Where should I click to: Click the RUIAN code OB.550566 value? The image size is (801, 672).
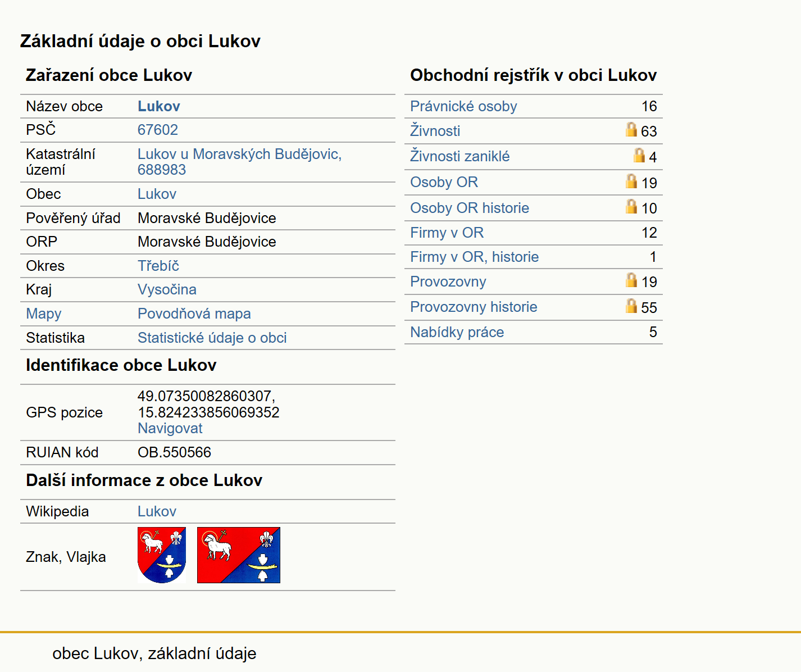pos(174,452)
